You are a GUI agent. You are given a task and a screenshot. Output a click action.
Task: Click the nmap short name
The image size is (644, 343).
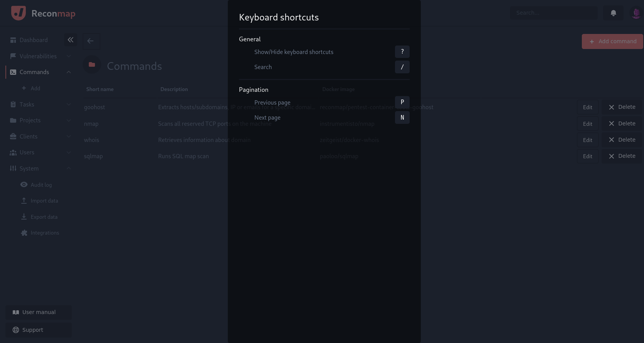tap(91, 124)
